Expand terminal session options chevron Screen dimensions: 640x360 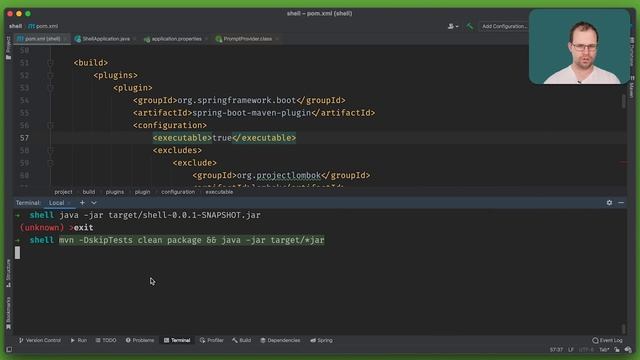pyautogui.click(x=94, y=202)
